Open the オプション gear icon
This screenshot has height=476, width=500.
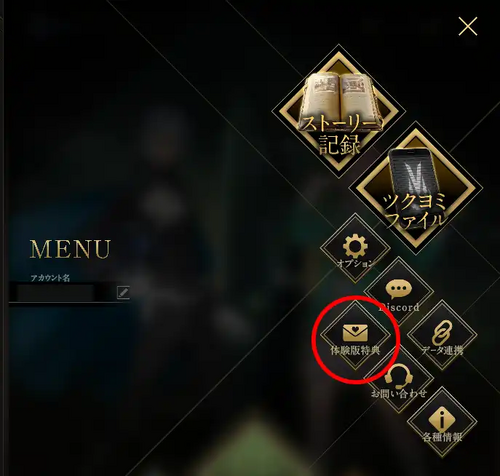pos(355,246)
